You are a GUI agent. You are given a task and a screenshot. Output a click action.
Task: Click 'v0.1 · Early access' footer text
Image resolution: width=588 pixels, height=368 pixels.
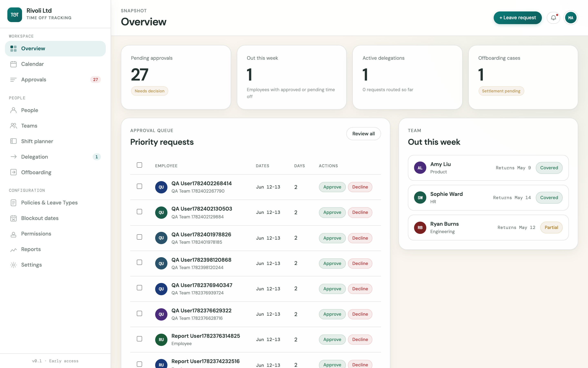click(x=55, y=361)
